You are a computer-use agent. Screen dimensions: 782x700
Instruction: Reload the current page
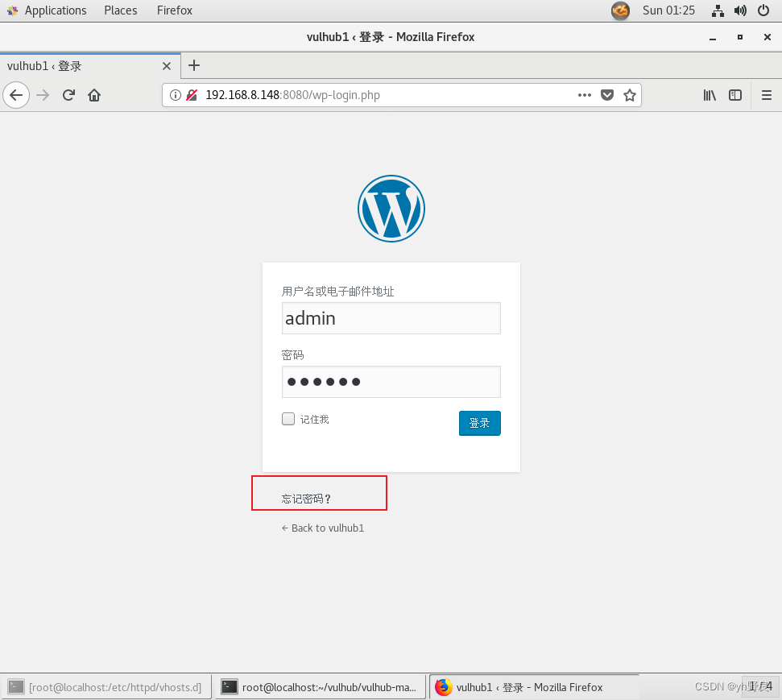tap(68, 95)
